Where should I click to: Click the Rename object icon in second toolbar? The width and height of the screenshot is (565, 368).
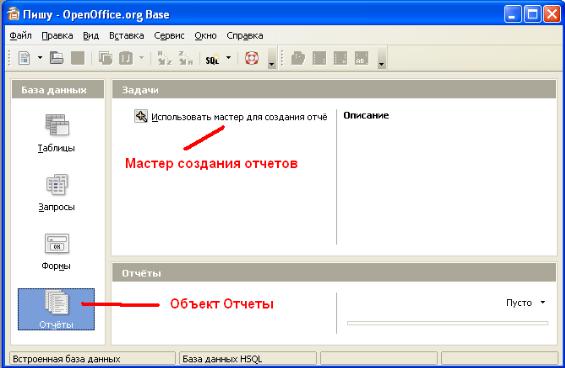pyautogui.click(x=361, y=58)
